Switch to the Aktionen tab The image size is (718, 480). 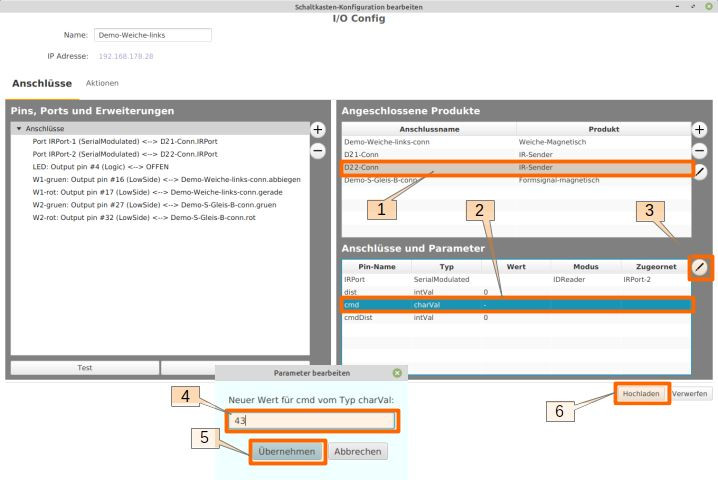tap(104, 82)
